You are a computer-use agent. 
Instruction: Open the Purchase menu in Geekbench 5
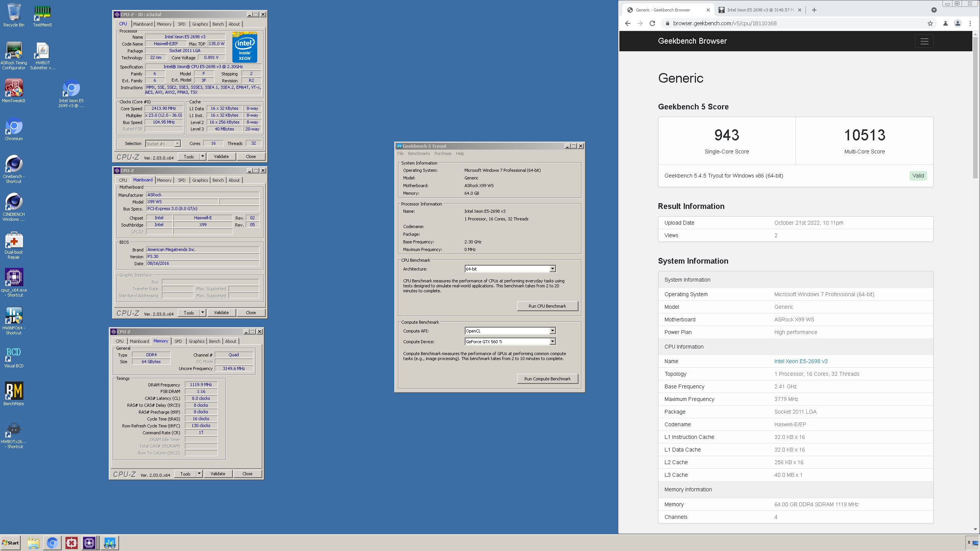(x=443, y=153)
